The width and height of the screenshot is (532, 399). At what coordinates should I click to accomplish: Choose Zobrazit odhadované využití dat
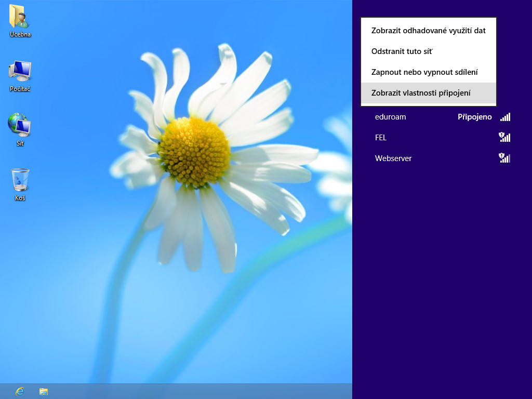429,31
